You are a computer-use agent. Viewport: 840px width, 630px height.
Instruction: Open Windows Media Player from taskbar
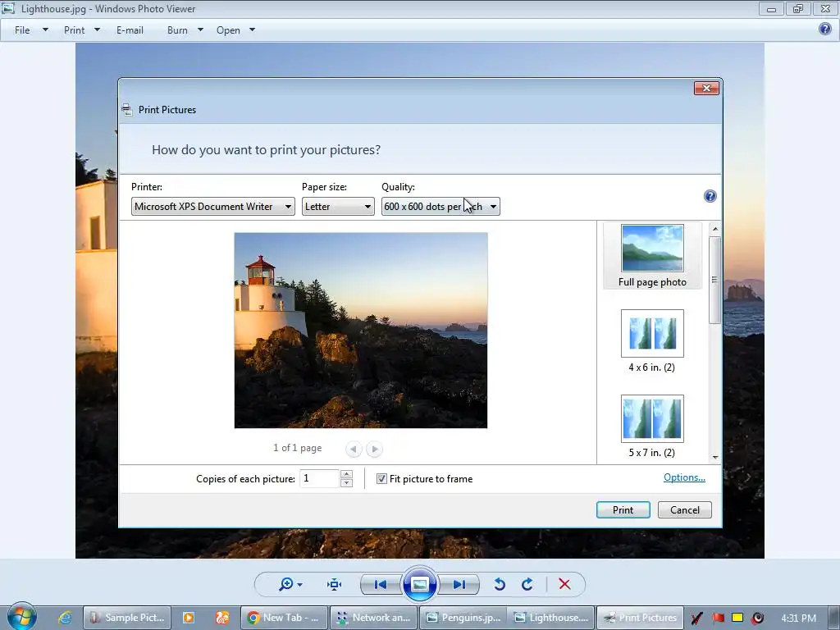tap(189, 618)
